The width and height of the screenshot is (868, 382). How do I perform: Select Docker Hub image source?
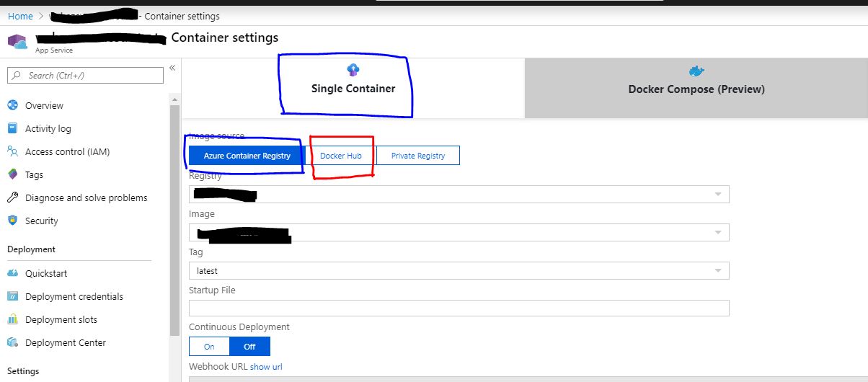340,155
